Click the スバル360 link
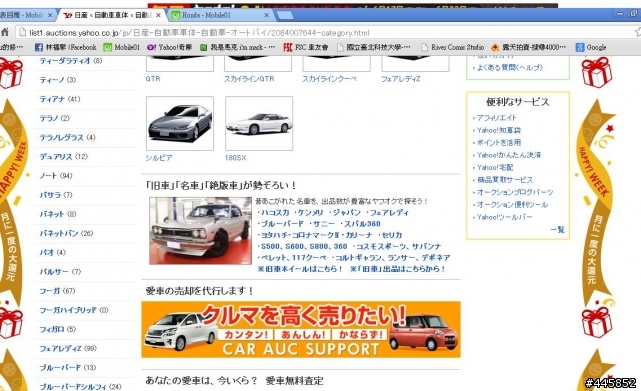641x391 pixels. [x=362, y=224]
